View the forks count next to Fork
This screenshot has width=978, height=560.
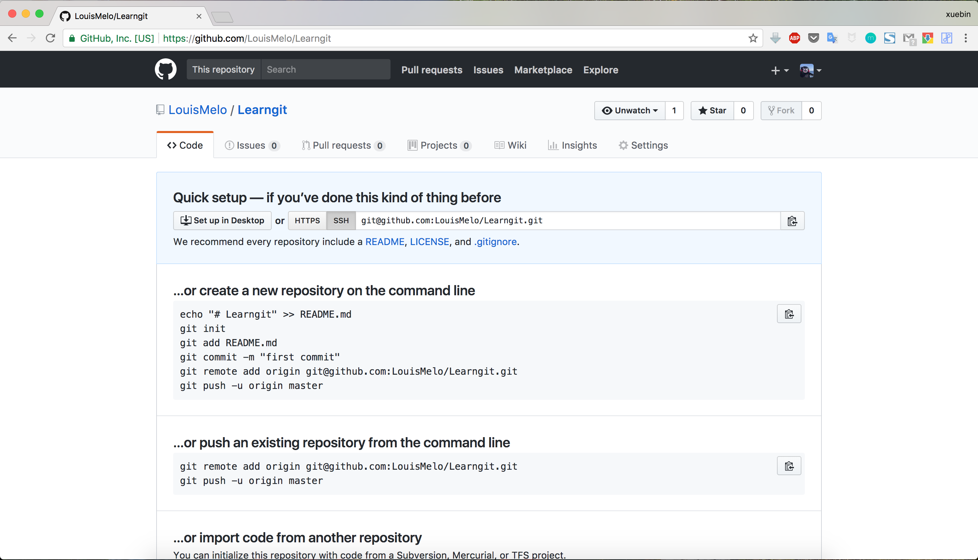click(811, 111)
